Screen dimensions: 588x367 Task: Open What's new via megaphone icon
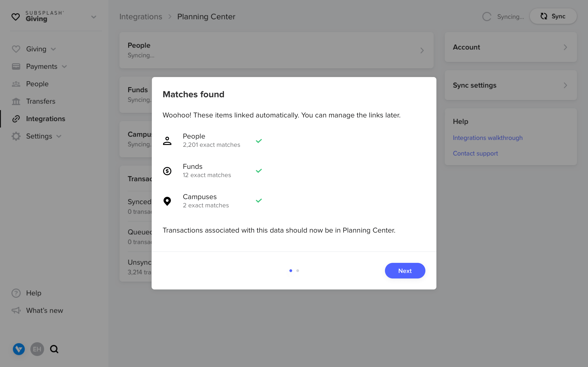tap(16, 310)
